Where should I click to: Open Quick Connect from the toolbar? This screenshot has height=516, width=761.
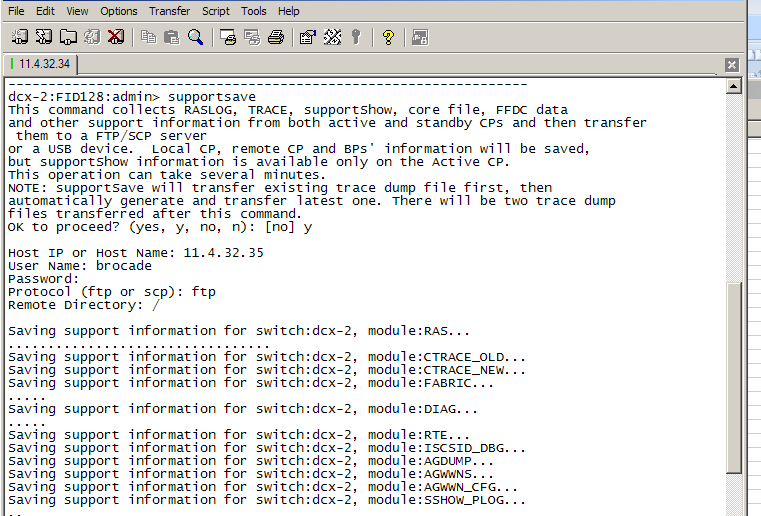coord(43,37)
